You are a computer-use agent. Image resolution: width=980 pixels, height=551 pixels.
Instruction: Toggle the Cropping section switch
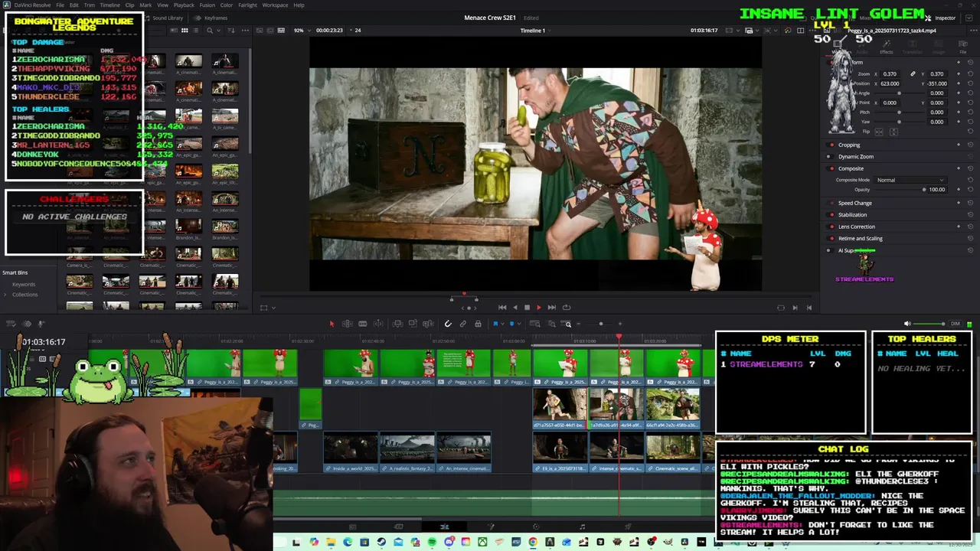(831, 145)
